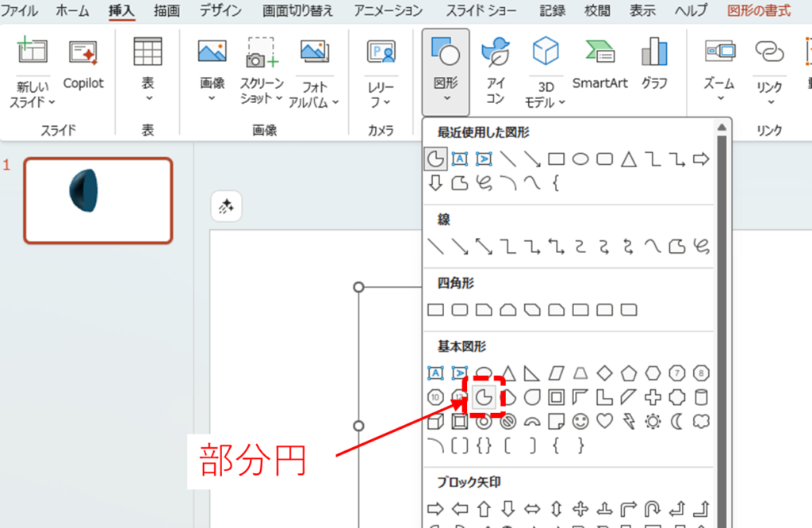The height and width of the screenshot is (528, 812).
Task: Insert the lightning bolt shape
Action: (x=629, y=421)
